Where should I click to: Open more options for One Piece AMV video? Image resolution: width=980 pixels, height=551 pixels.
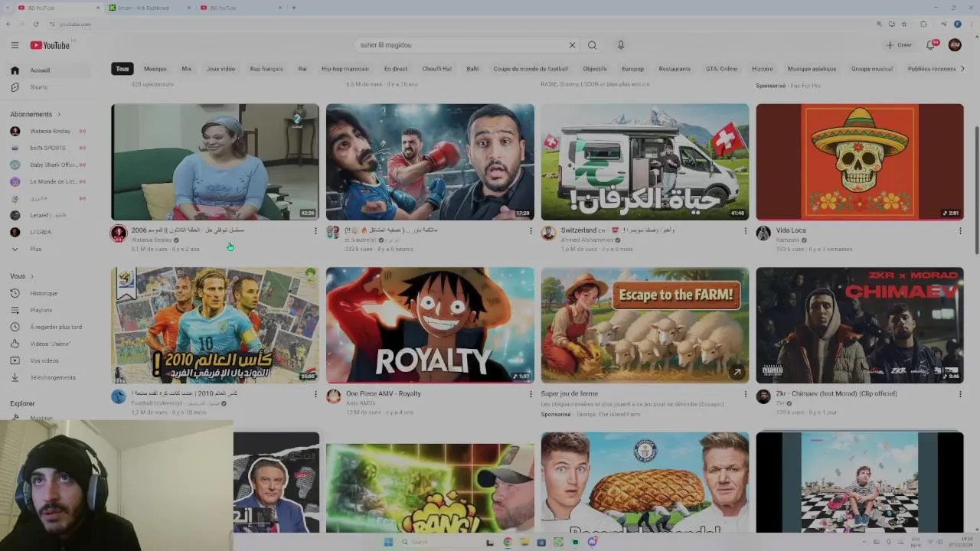pos(531,394)
